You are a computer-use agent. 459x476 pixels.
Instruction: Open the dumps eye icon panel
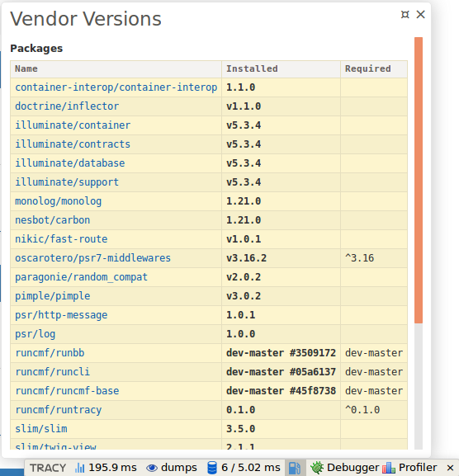tap(152, 468)
